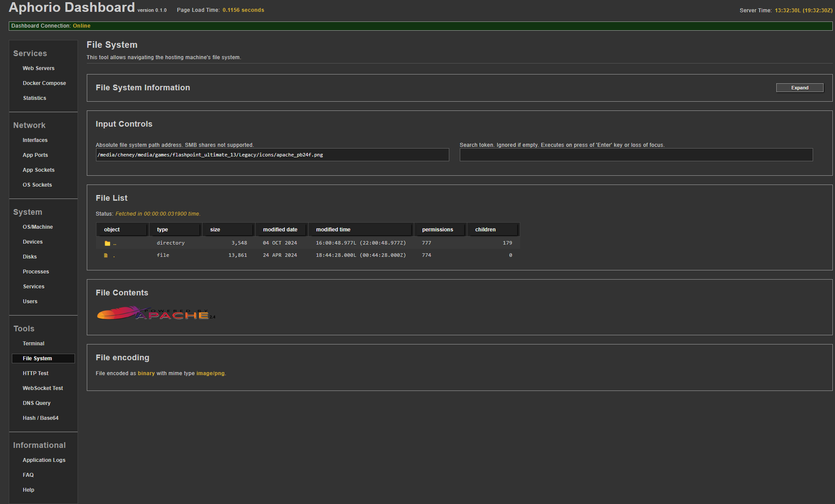Screen dimensions: 835x504
Task: Sort file list by modified date column
Action: 281,230
